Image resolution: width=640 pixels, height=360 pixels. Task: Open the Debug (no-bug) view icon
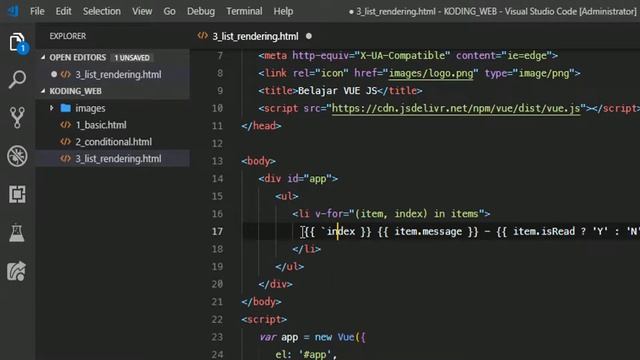(x=17, y=156)
